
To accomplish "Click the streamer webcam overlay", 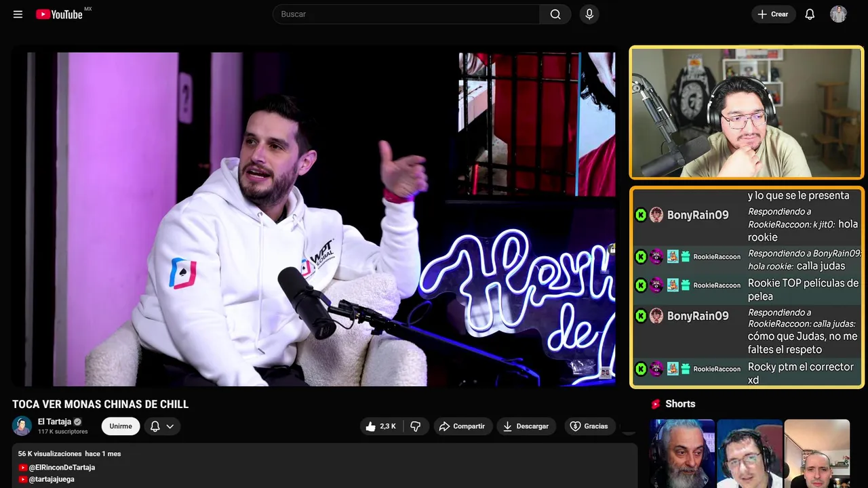I will (x=746, y=113).
